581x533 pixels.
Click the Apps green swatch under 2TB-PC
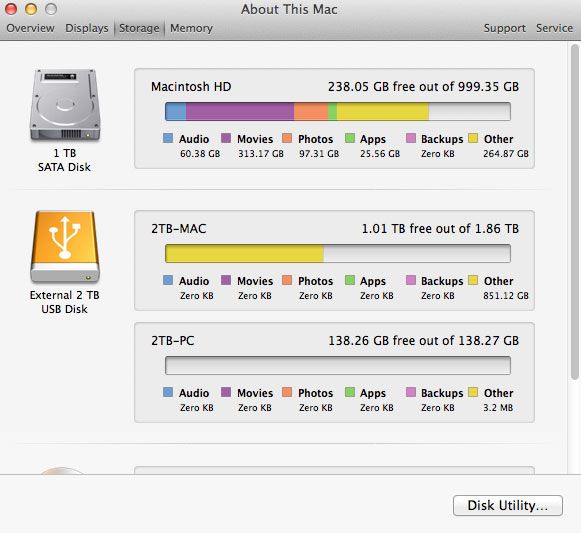tap(350, 392)
